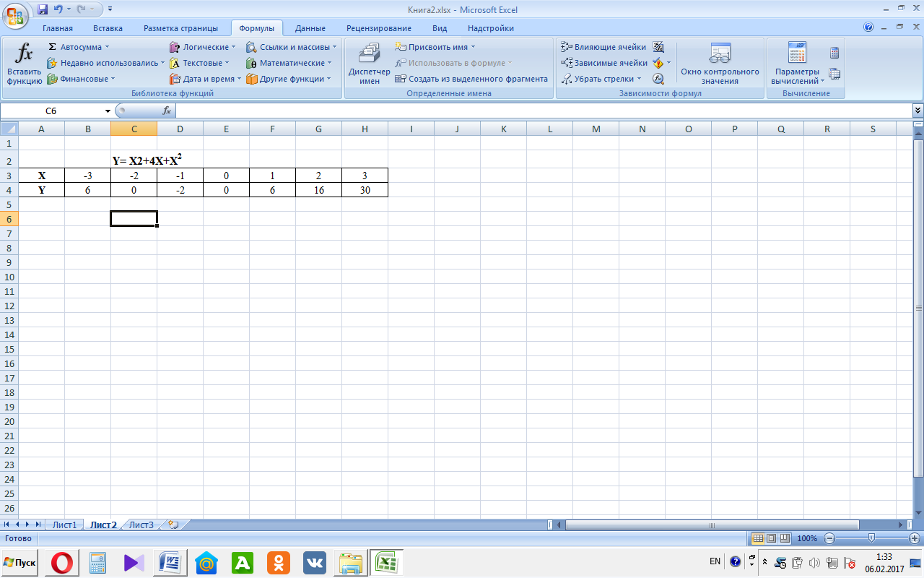Expand the formula bar with chevron
This screenshot has width=924, height=578.
[918, 111]
